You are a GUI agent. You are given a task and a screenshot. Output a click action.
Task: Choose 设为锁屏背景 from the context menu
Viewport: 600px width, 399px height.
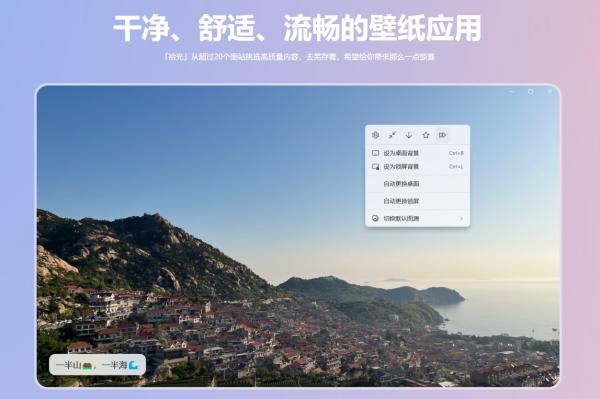click(x=417, y=166)
